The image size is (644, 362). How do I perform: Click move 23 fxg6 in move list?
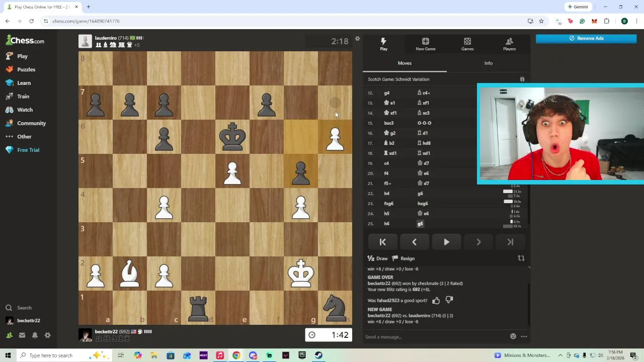[x=389, y=204]
